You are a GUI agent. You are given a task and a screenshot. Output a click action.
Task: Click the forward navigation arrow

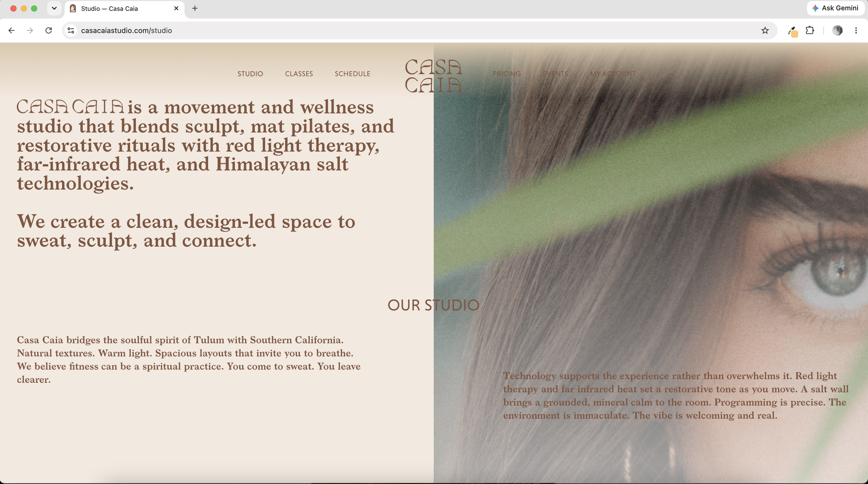pyautogui.click(x=30, y=31)
